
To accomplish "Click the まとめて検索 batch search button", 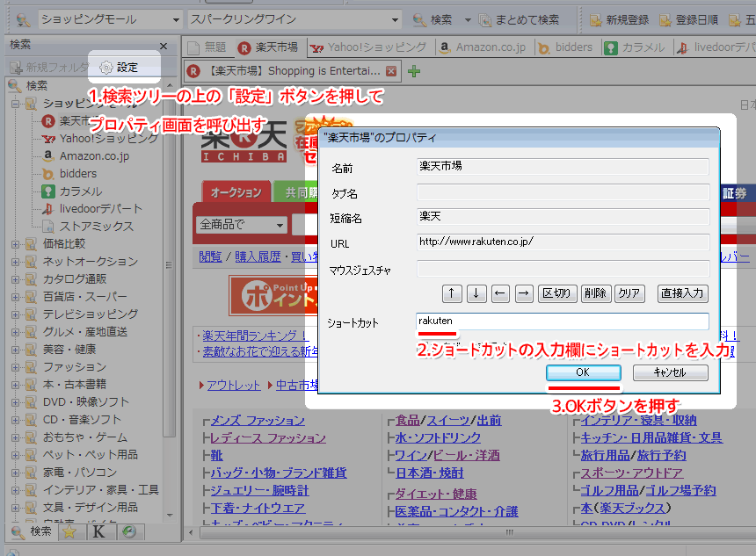I will tap(520, 19).
